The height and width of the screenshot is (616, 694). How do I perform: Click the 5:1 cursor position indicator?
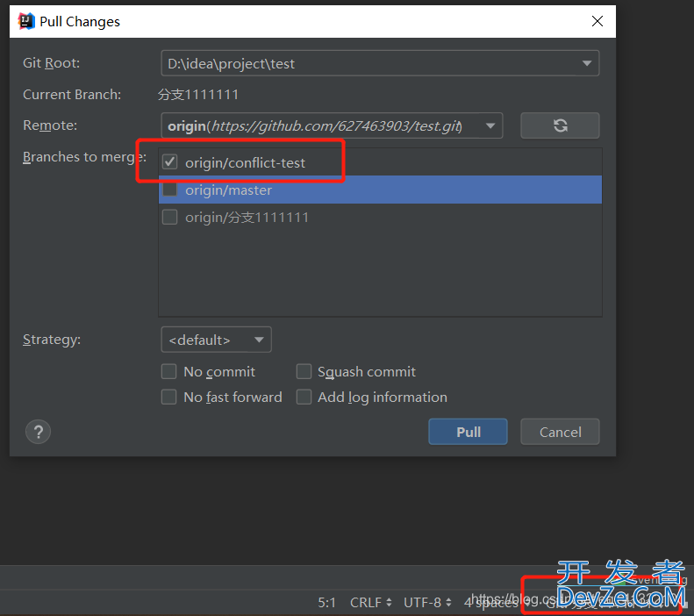coord(326,602)
